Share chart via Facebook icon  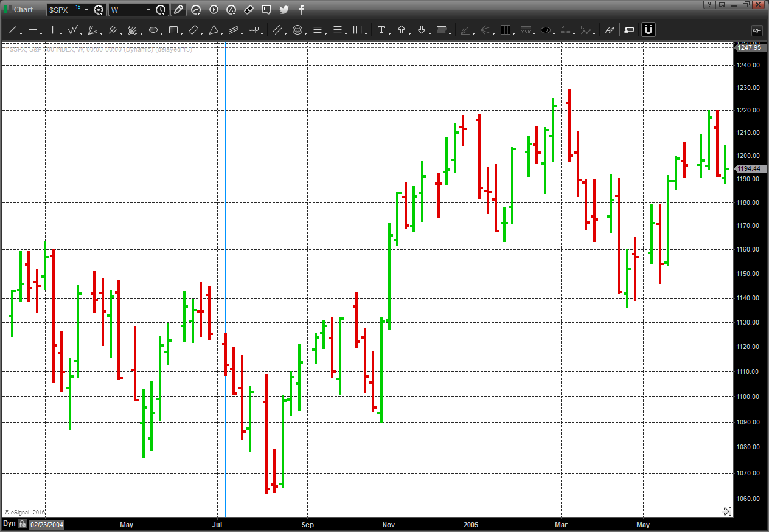301,10
